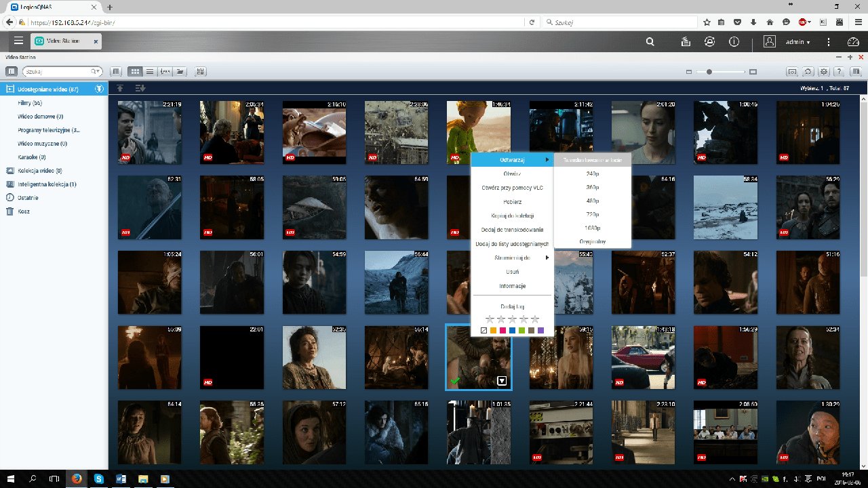Open Video Station settings gear
Image resolution: width=868 pixels, height=488 pixels.
click(824, 71)
